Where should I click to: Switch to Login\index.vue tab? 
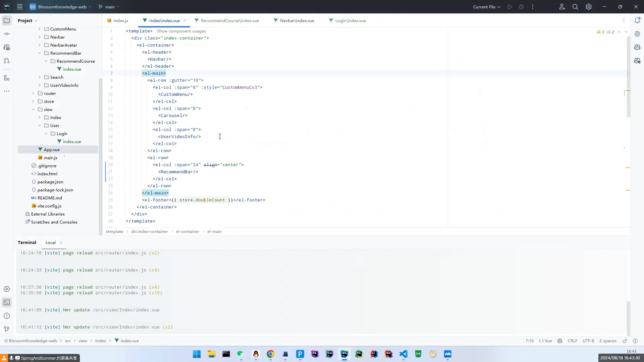[x=348, y=20]
